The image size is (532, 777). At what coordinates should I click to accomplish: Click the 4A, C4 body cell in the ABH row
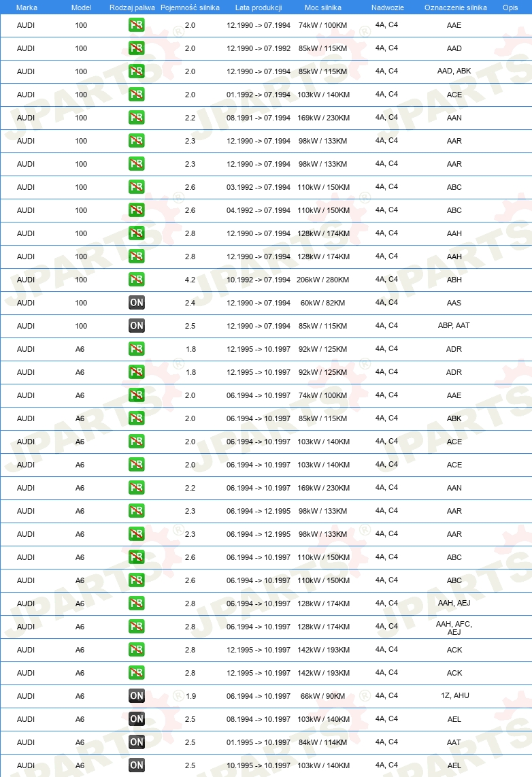click(x=386, y=279)
